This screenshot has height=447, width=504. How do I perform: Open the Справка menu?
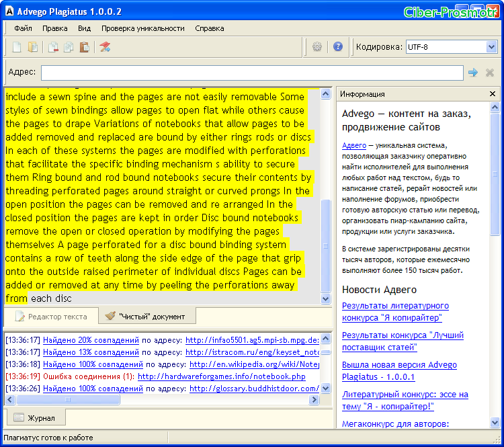pos(210,28)
